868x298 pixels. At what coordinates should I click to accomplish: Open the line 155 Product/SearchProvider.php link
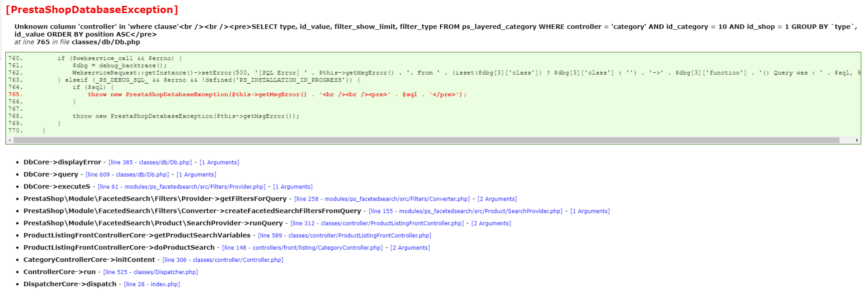(466, 211)
